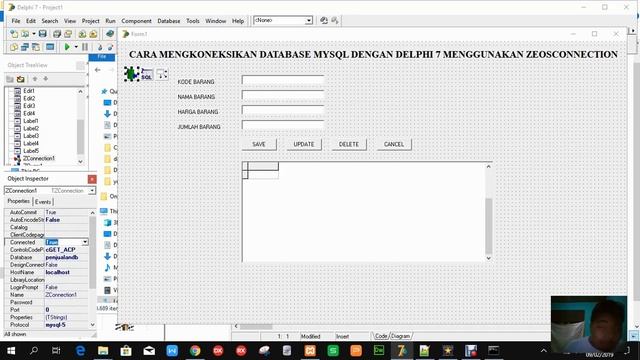Click the UPDATE button on the form
The height and width of the screenshot is (360, 640).
point(304,144)
